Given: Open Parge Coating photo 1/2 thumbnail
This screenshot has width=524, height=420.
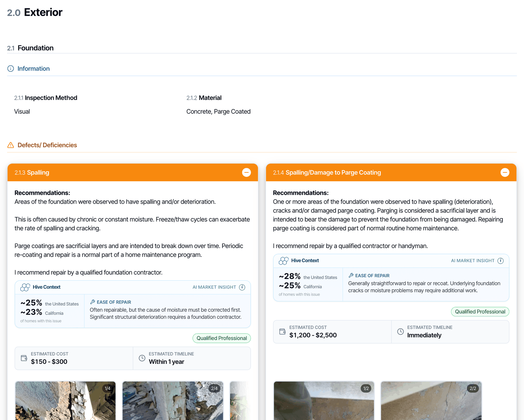Looking at the screenshot, I should 324,401.
